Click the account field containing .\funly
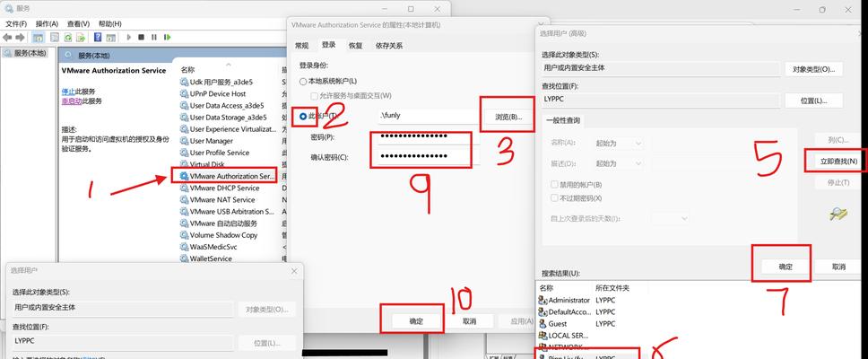The image size is (868, 359). click(428, 117)
